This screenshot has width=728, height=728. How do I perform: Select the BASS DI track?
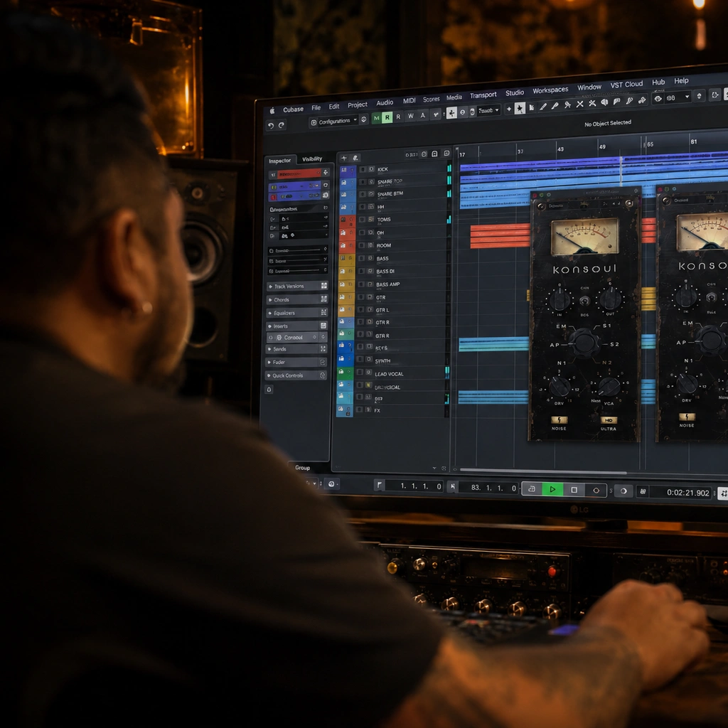[x=393, y=271]
